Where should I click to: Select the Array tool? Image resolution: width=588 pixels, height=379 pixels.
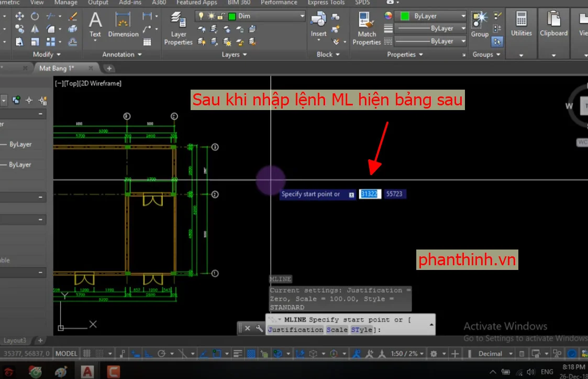pos(51,42)
